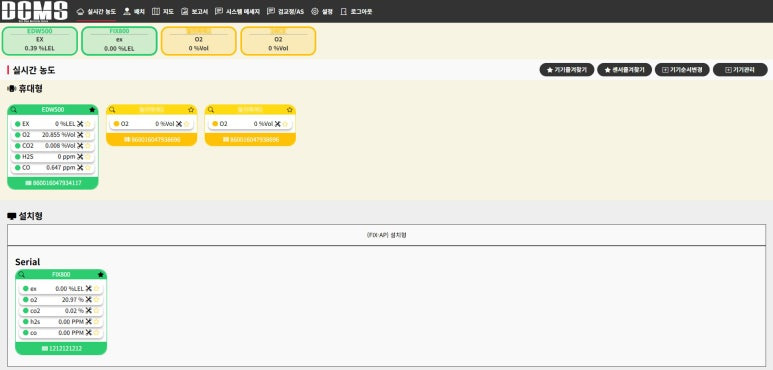The width and height of the screenshot is (773, 370).
Task: Open wrench settings for FIX800 ex sensor
Action: (x=89, y=288)
